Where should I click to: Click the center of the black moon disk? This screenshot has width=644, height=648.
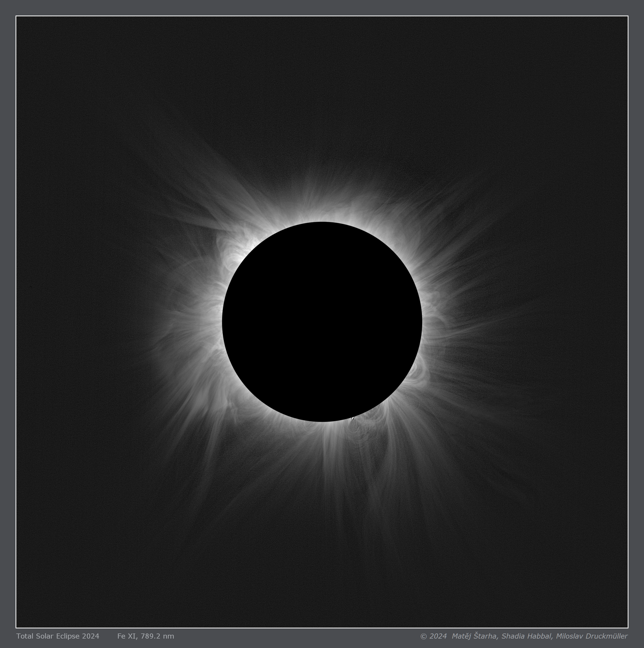(322, 322)
